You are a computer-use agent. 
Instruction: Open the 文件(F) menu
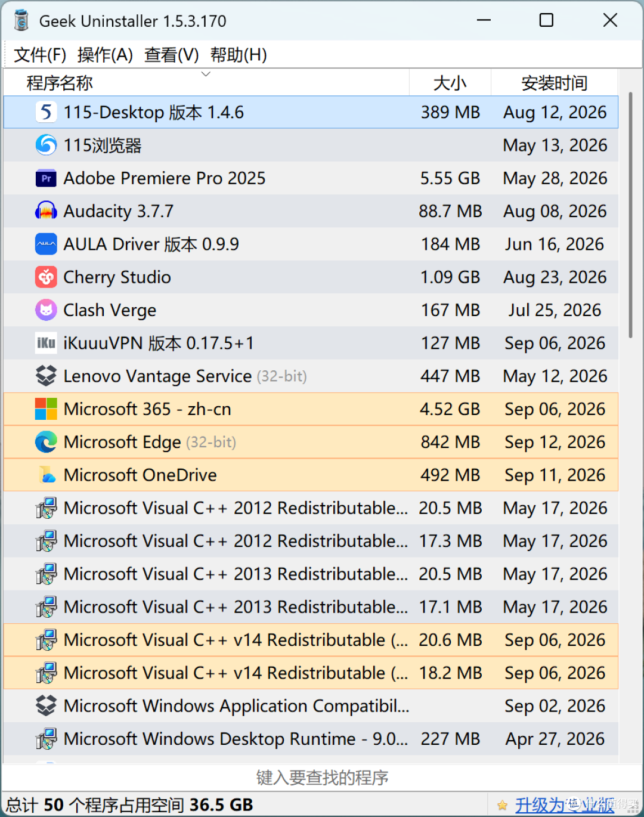pos(40,55)
